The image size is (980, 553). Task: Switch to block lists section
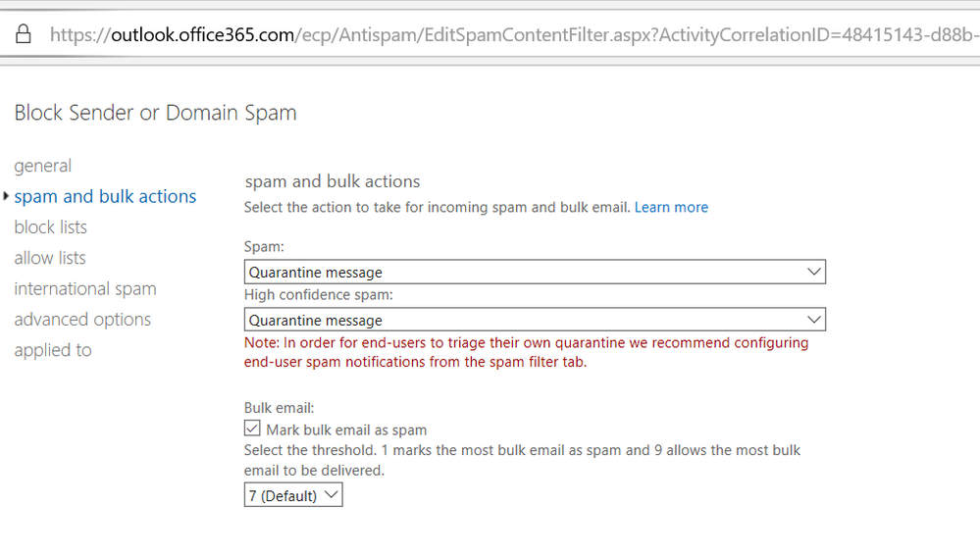pos(51,227)
